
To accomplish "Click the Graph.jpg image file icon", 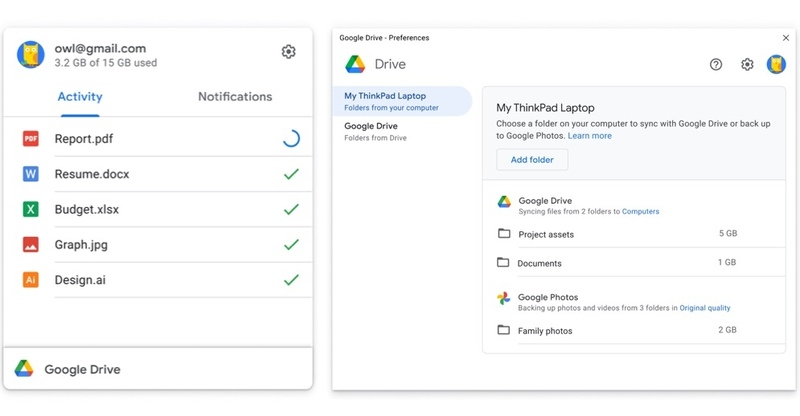I will click(31, 244).
